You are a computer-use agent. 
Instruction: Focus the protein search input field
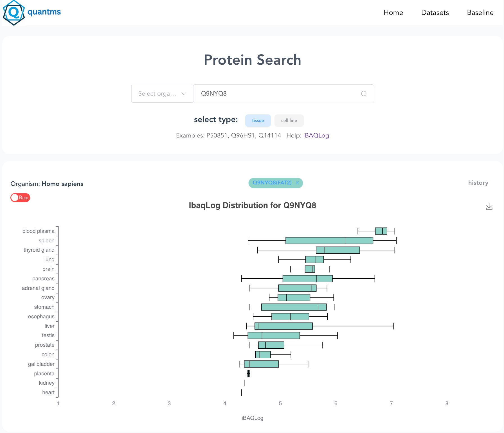[278, 94]
